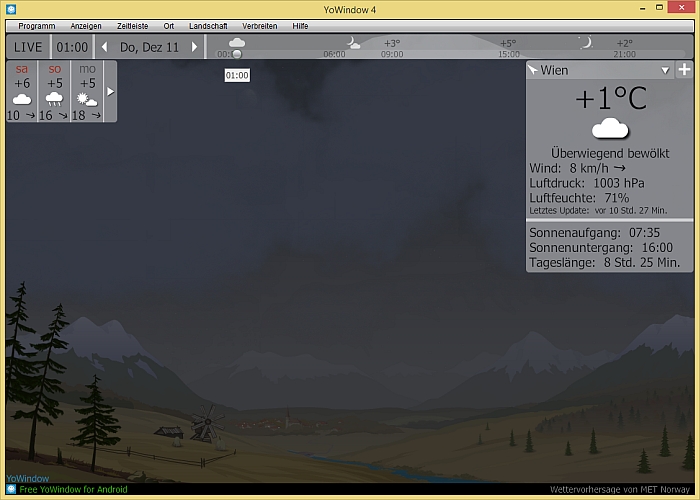
Task: Click crescent moon icon near 21:00
Action: pyautogui.click(x=585, y=42)
